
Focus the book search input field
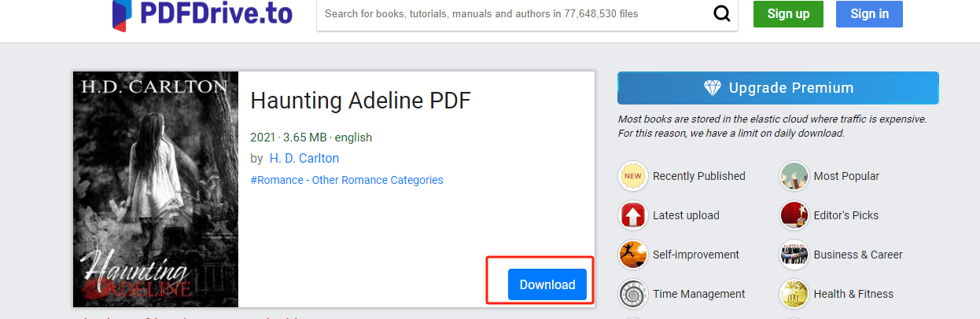tap(511, 14)
